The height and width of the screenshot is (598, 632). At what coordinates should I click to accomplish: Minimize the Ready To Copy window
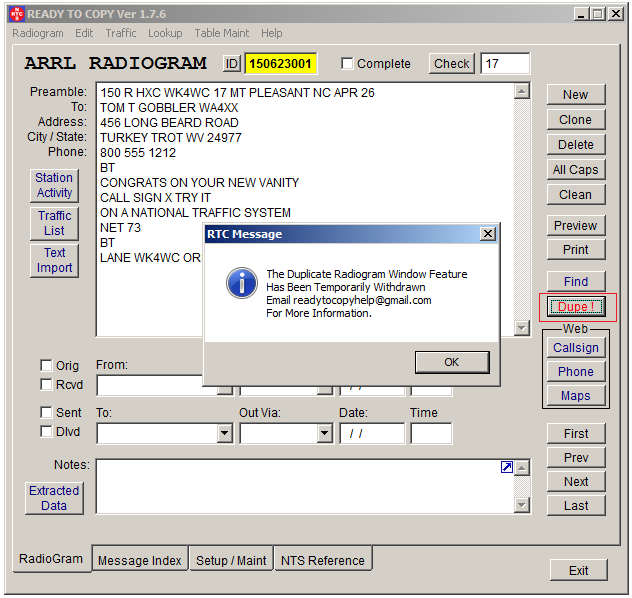point(581,14)
